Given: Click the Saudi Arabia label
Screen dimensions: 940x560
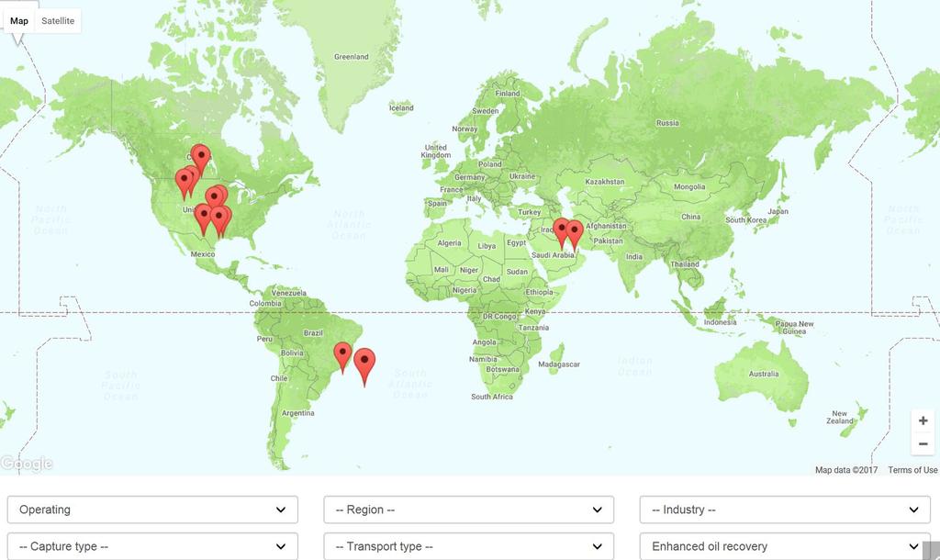Looking at the screenshot, I should [553, 255].
